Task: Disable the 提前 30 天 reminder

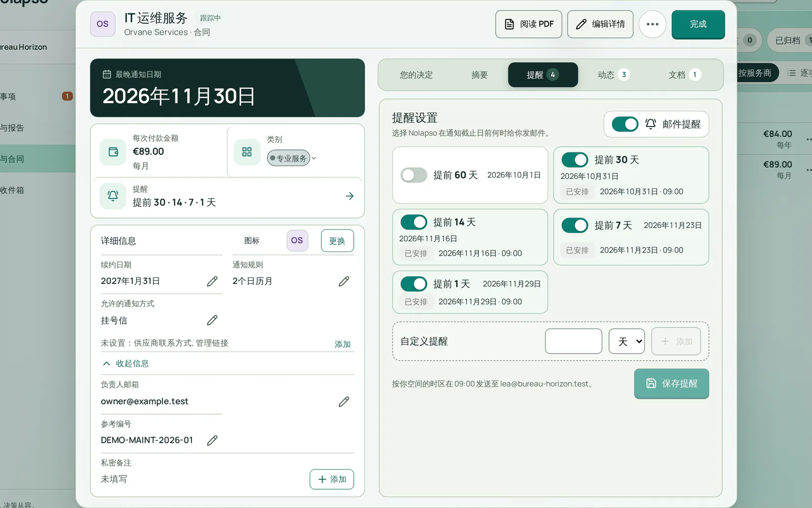Action: pos(574,160)
